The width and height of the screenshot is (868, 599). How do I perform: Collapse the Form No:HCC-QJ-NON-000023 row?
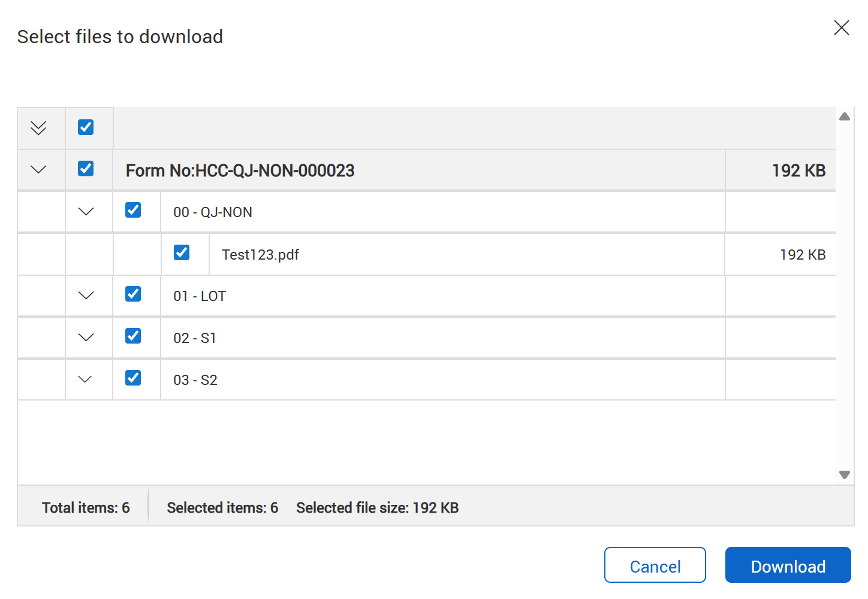pyautogui.click(x=38, y=170)
